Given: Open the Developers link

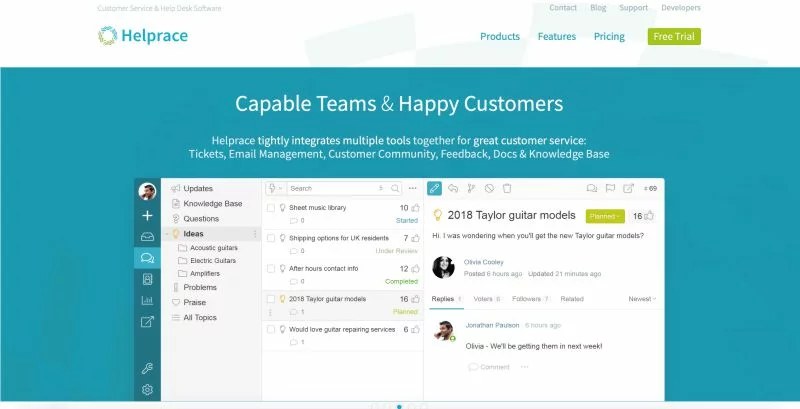Looking at the screenshot, I should pos(681,8).
